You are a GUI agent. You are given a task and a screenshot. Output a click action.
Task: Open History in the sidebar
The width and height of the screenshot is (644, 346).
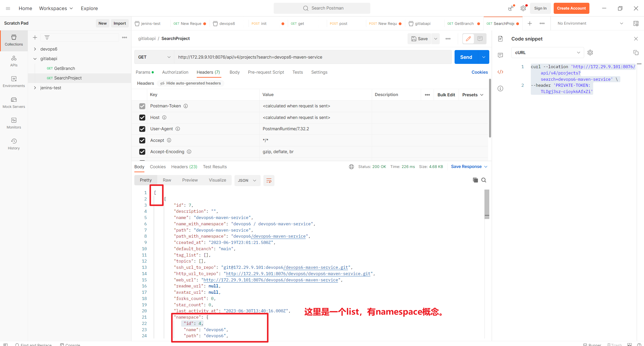click(x=14, y=144)
